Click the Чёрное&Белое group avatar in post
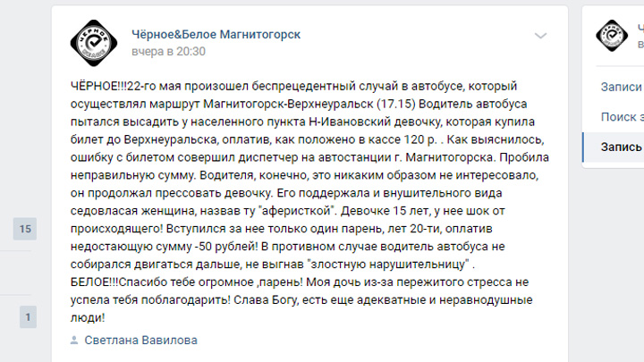The width and height of the screenshot is (644, 362). click(94, 43)
